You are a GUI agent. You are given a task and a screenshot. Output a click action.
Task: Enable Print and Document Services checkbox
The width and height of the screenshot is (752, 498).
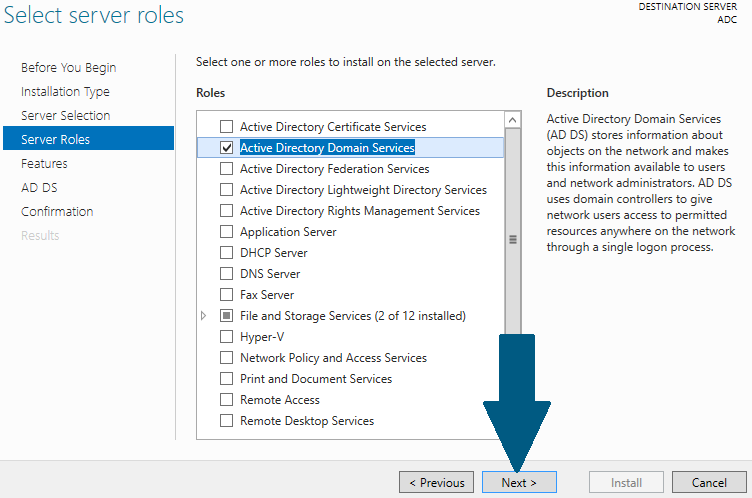[x=226, y=379]
